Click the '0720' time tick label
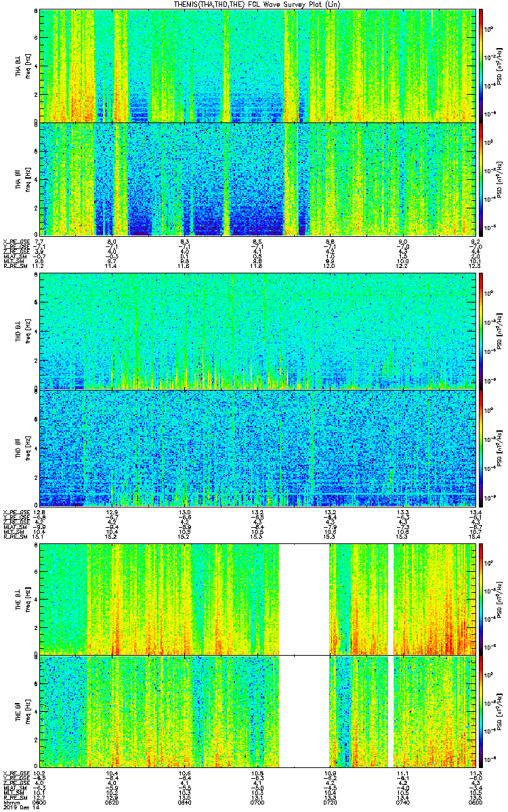 tap(330, 803)
